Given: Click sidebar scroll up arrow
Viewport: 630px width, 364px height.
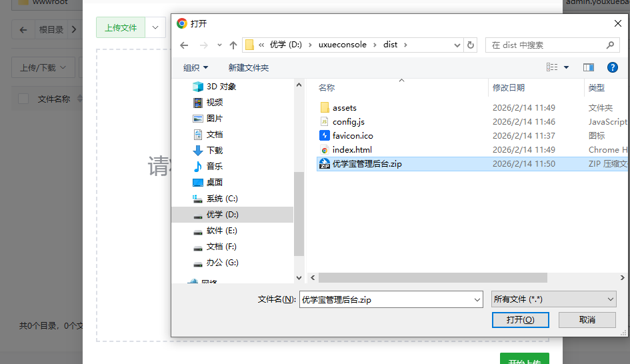Looking at the screenshot, I should (299, 85).
